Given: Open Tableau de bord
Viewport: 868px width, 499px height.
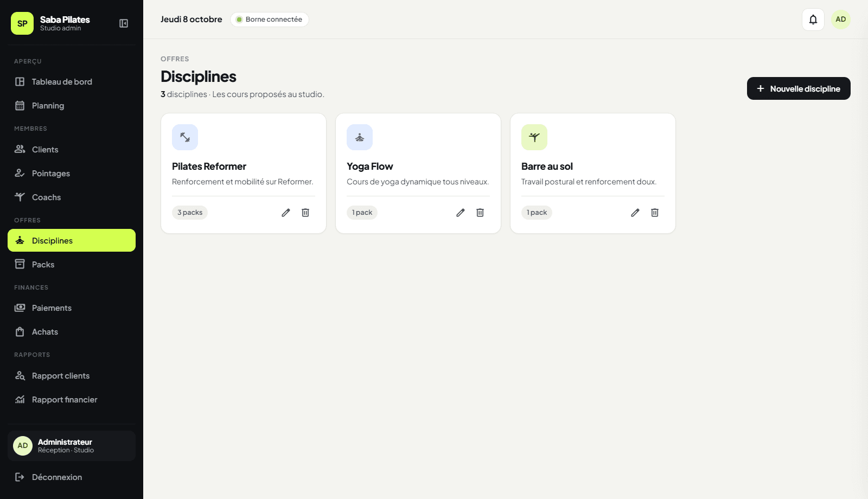Looking at the screenshot, I should pos(72,82).
